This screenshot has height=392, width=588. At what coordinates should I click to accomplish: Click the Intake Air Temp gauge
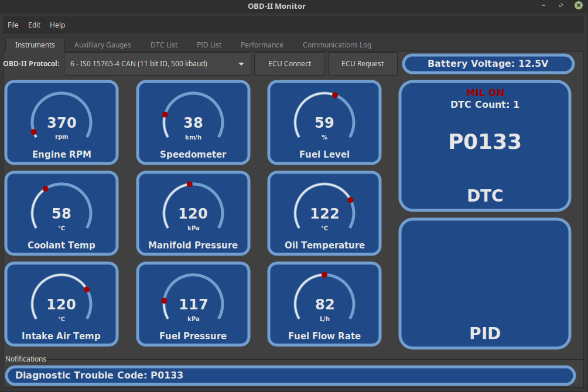(x=61, y=304)
